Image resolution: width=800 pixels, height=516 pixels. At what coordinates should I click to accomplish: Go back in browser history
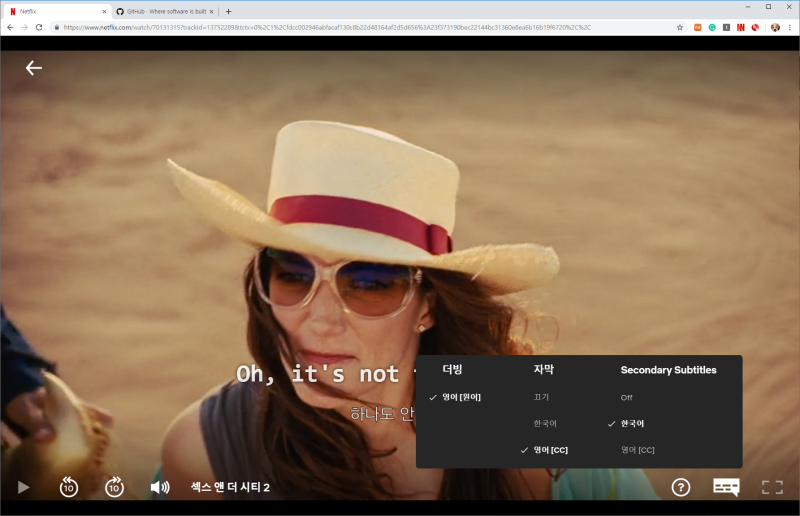point(10,28)
